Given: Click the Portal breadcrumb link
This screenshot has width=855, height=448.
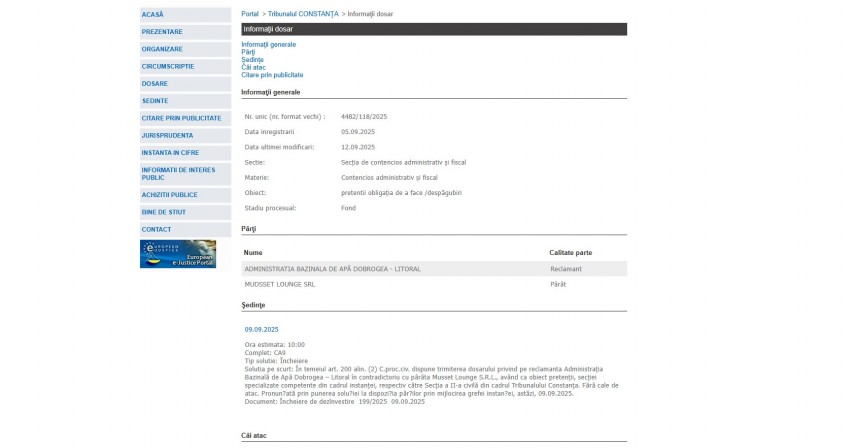Looking at the screenshot, I should coord(250,14).
